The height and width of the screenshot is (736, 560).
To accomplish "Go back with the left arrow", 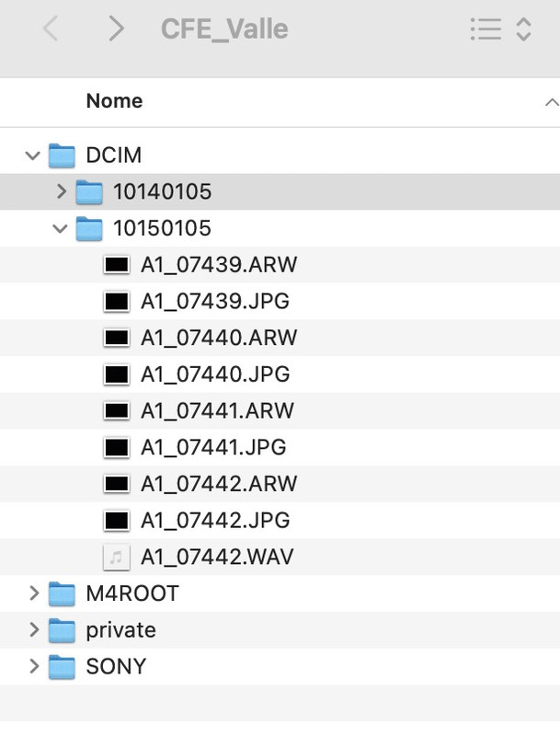I will click(x=51, y=29).
